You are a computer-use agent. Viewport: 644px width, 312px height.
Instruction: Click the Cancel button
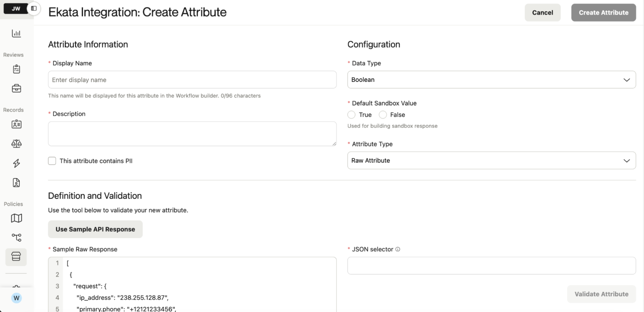[542, 13]
